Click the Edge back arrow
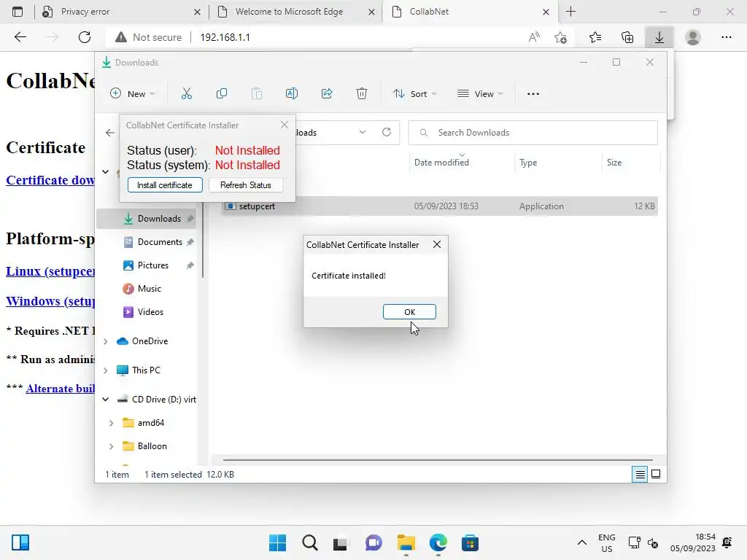The width and height of the screenshot is (747, 560). click(x=20, y=37)
